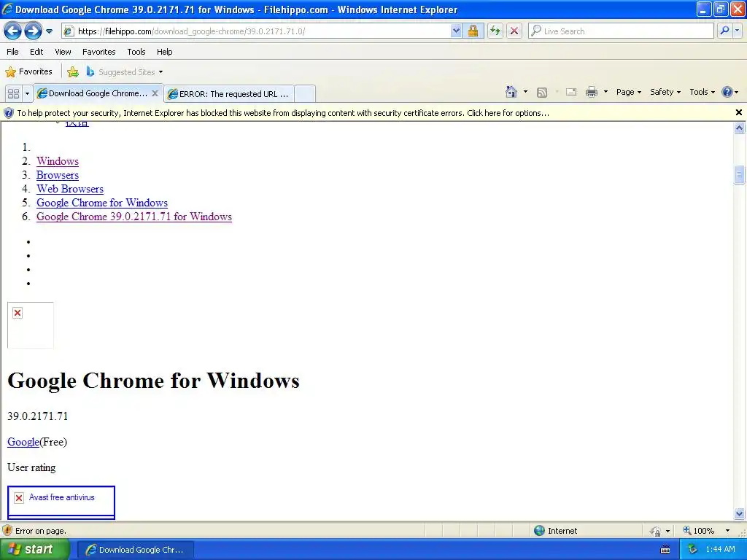The height and width of the screenshot is (560, 747).
Task: Open the Page command menu
Action: point(628,92)
